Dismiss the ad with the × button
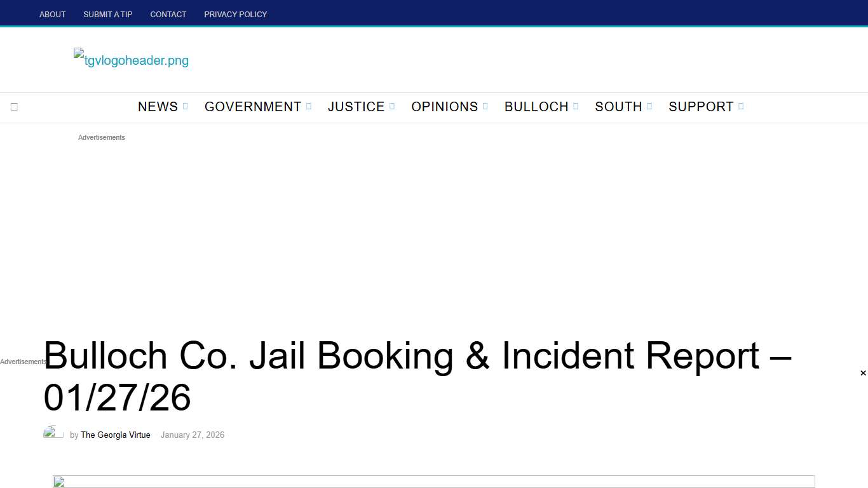The image size is (868, 488). click(862, 373)
